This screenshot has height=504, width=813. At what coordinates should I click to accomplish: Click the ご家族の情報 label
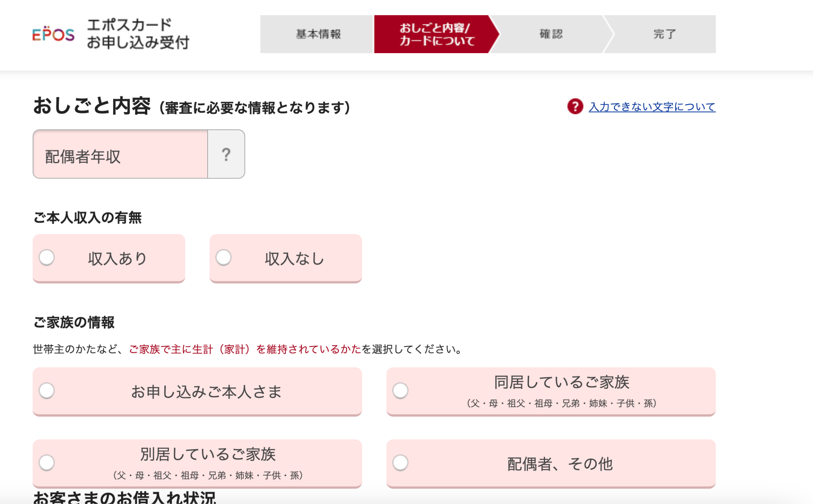click(74, 322)
